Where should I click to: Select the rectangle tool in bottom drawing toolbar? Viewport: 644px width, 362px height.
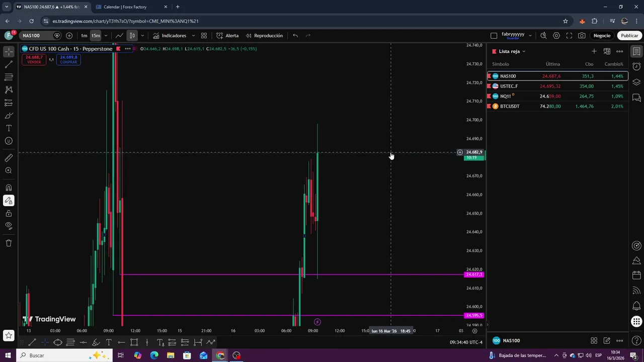134,342
